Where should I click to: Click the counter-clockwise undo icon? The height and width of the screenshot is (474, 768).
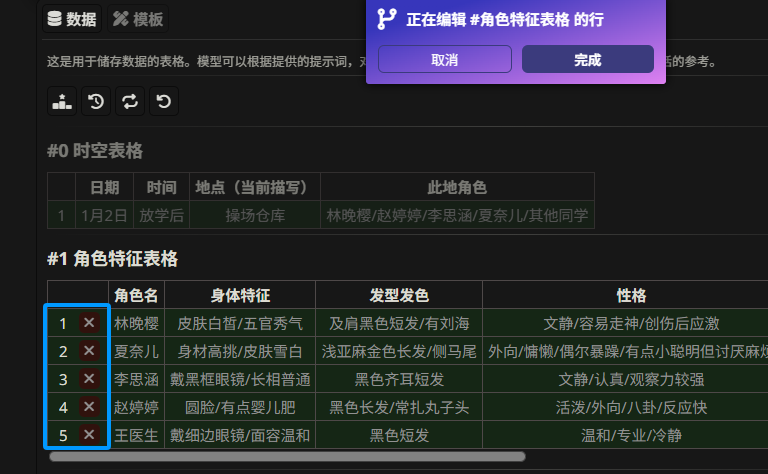click(x=163, y=100)
